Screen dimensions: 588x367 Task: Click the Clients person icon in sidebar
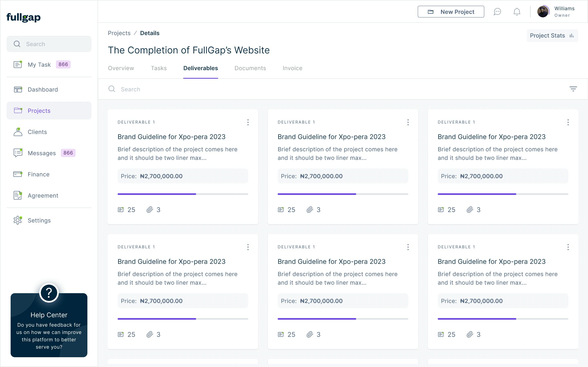pyautogui.click(x=18, y=132)
